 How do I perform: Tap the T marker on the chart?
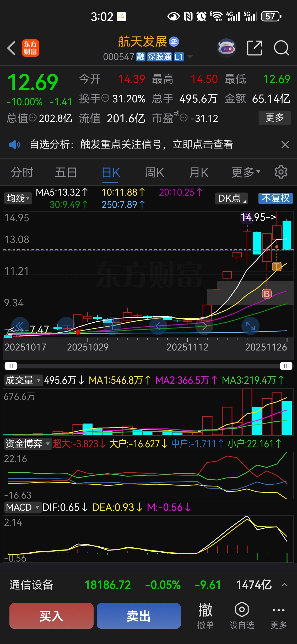[277, 267]
